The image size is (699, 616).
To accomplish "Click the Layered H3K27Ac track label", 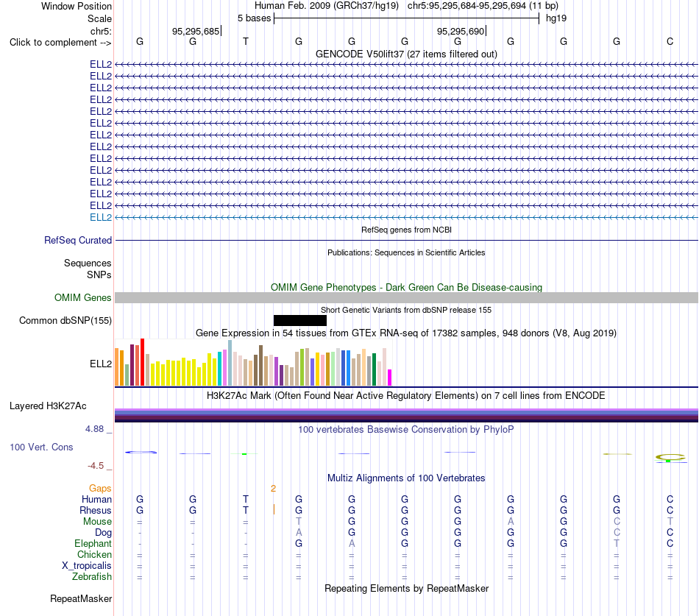I will [48, 406].
